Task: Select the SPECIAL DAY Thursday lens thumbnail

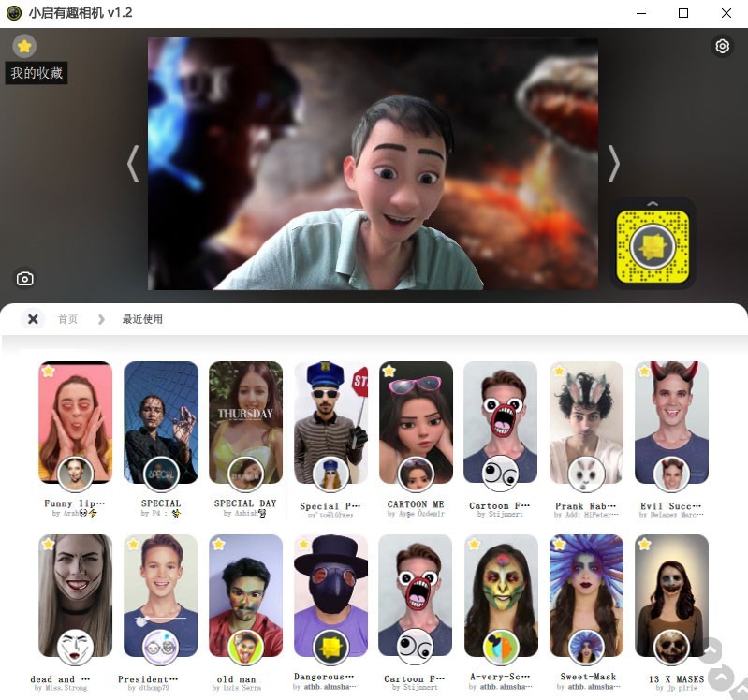Action: pos(245,422)
